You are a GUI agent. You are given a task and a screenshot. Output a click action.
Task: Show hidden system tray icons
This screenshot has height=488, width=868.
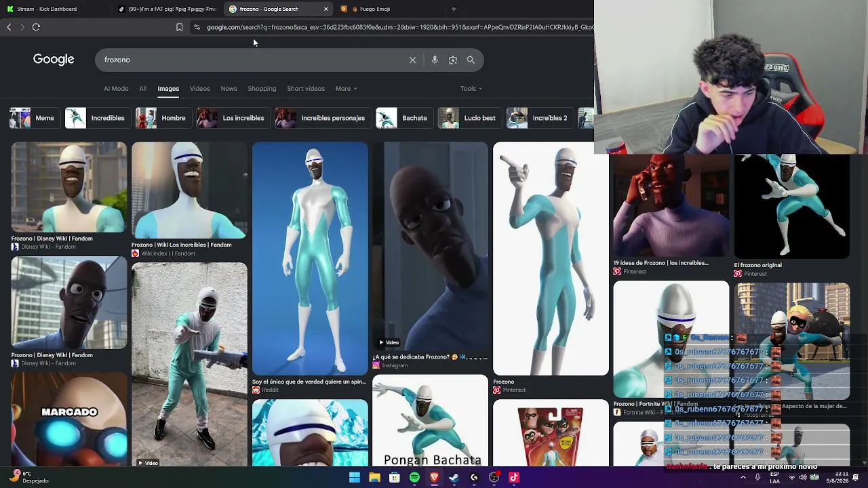point(743,477)
